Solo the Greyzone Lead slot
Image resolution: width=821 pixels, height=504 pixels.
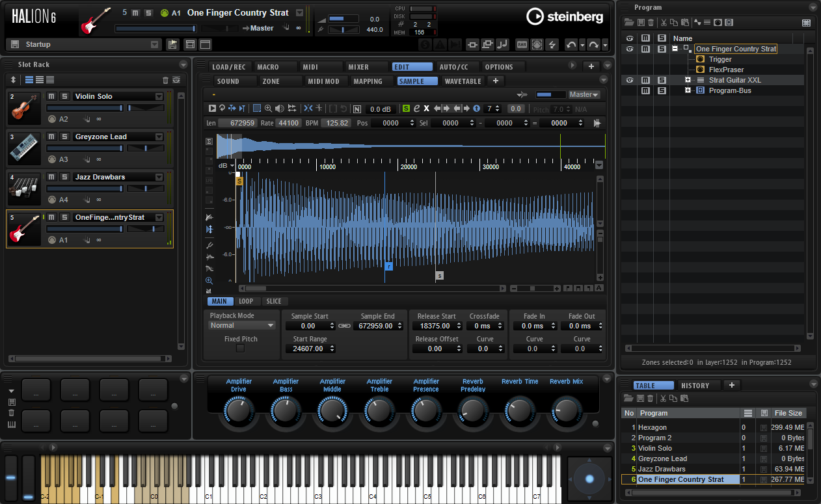(64, 137)
